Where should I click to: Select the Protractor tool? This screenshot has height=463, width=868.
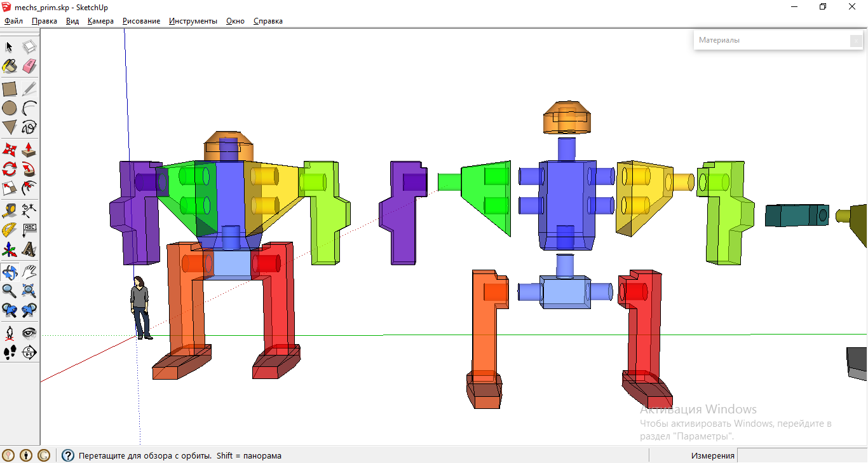(10, 230)
